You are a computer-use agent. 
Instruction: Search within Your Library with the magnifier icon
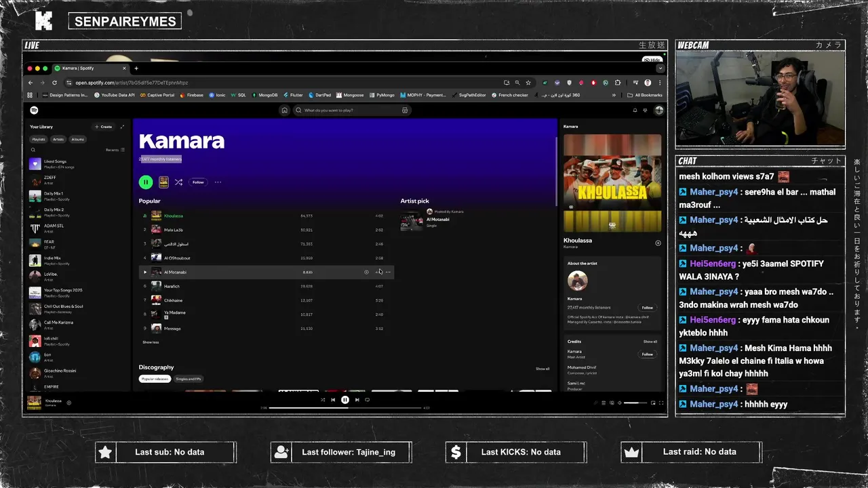(33, 150)
